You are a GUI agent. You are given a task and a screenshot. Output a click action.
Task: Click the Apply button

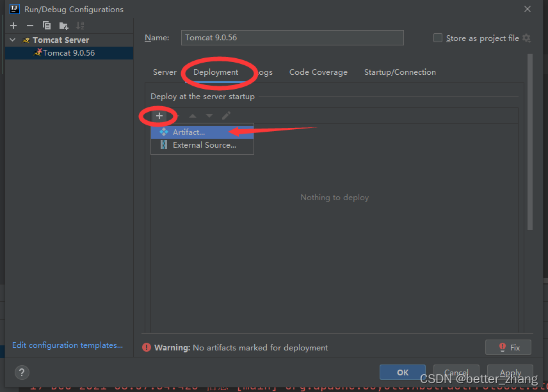[510, 372]
